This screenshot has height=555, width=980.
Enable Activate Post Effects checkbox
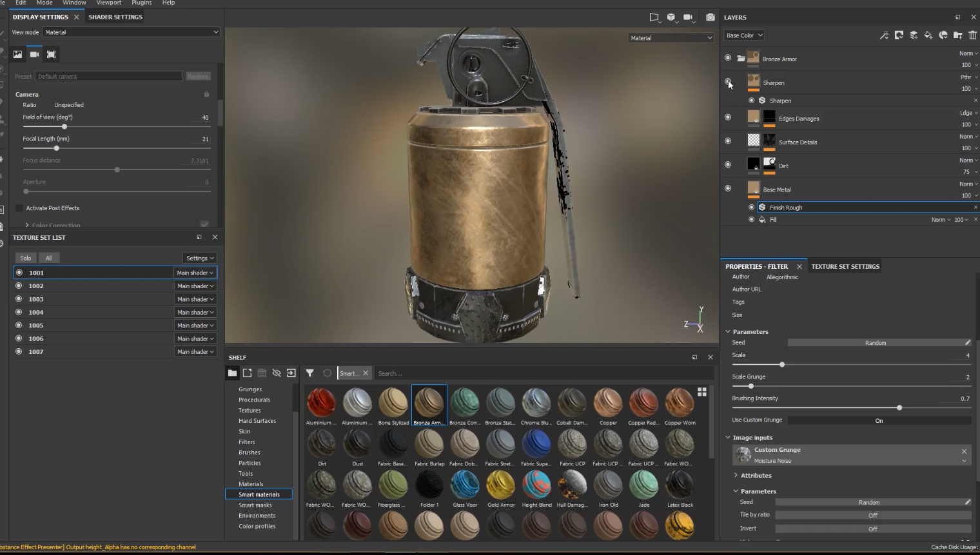19,208
